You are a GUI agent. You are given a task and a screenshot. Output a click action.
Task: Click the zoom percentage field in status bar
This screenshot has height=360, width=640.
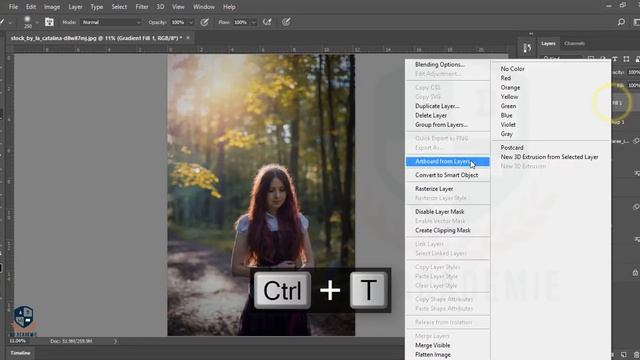click(18, 341)
